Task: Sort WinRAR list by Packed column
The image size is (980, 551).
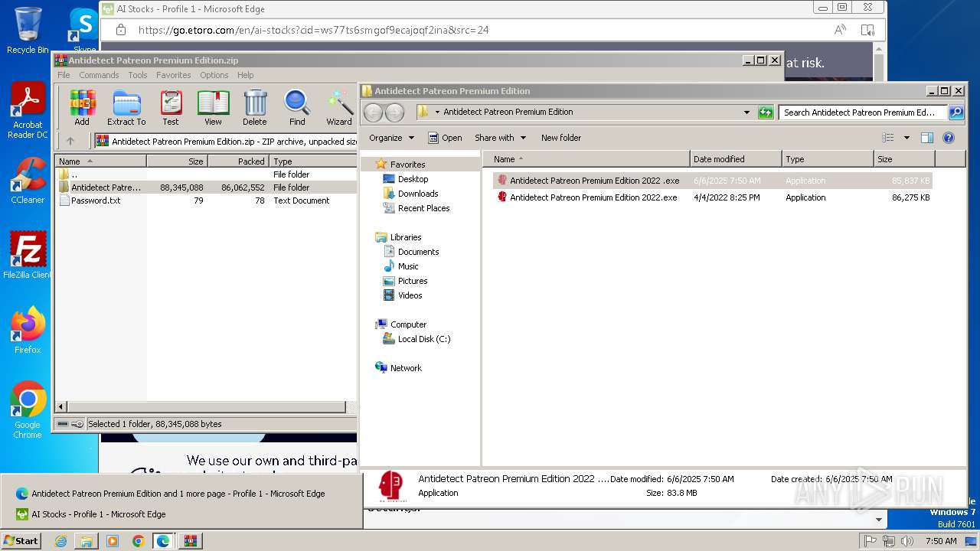Action: (x=238, y=161)
